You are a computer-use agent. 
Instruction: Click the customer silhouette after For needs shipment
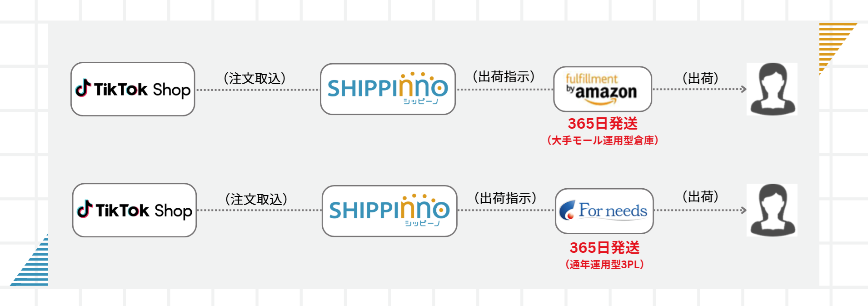click(772, 210)
